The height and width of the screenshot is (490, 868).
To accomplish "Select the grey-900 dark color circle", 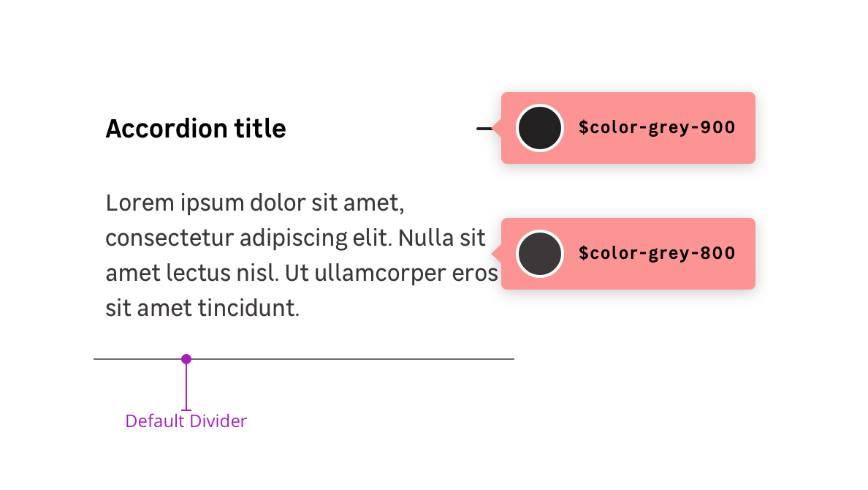I will [x=539, y=128].
